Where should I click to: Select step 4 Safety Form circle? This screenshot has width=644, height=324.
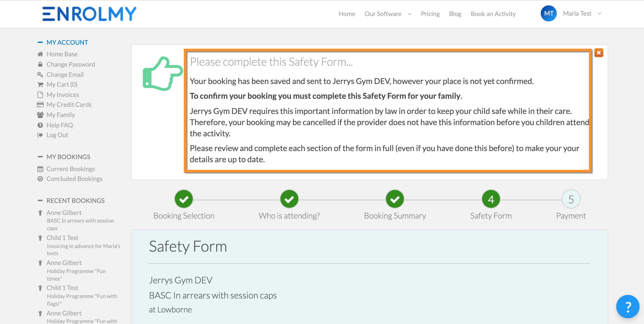pyautogui.click(x=491, y=199)
